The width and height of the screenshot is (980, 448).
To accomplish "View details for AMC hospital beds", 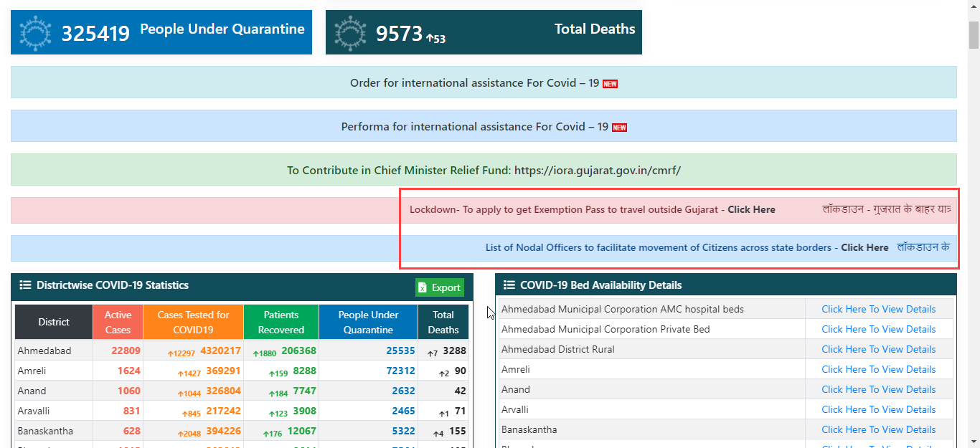I will coord(879,309).
